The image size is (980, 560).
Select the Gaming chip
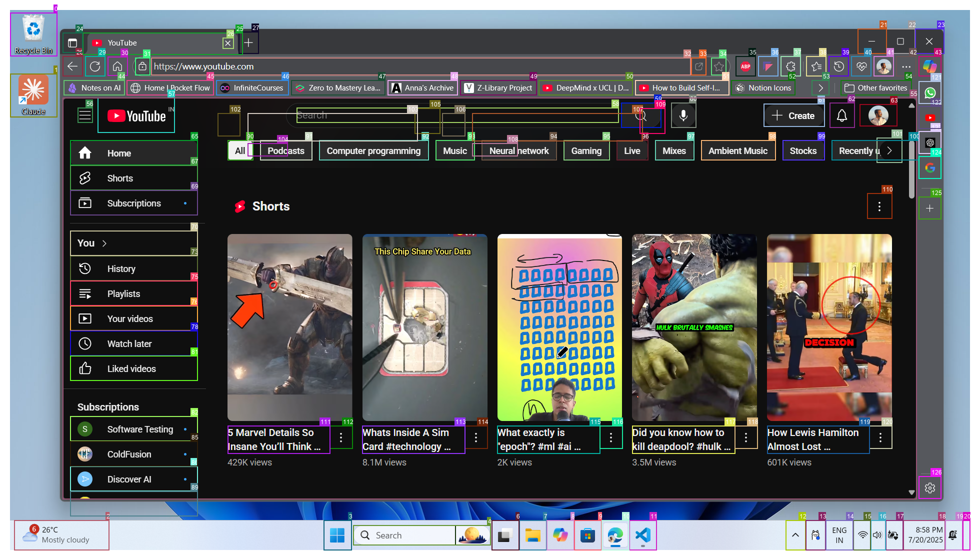(x=586, y=150)
